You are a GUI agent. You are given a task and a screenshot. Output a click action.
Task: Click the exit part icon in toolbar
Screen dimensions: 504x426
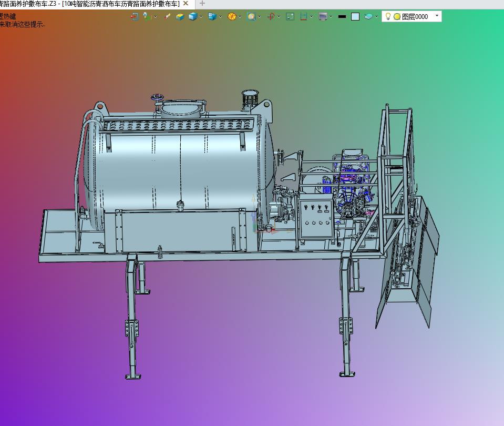[135, 17]
